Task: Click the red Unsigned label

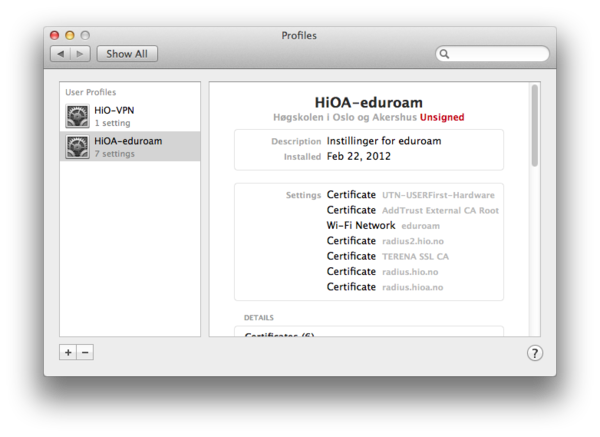Action: point(442,117)
